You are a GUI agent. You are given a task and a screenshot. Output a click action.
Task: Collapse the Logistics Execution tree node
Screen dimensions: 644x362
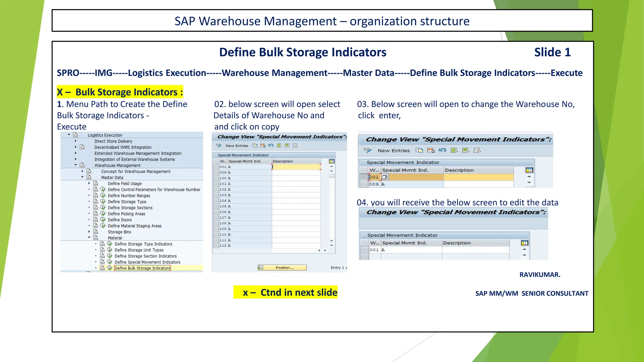[69, 135]
